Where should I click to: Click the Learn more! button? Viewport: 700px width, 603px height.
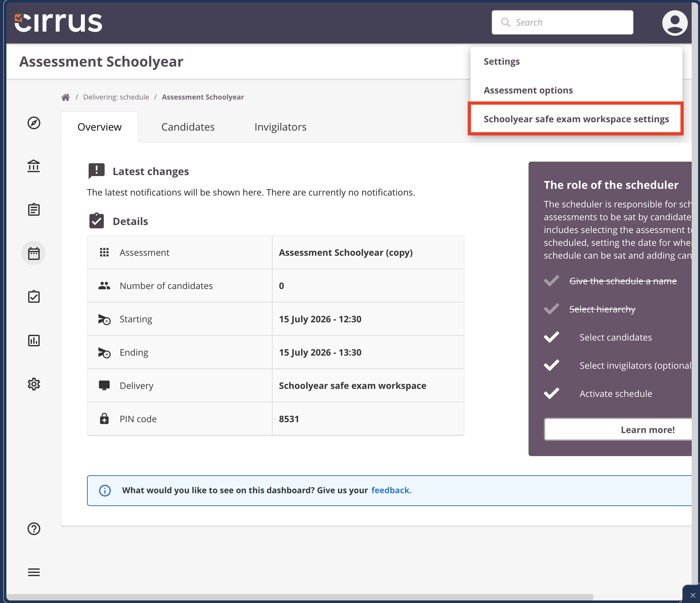[x=618, y=430]
